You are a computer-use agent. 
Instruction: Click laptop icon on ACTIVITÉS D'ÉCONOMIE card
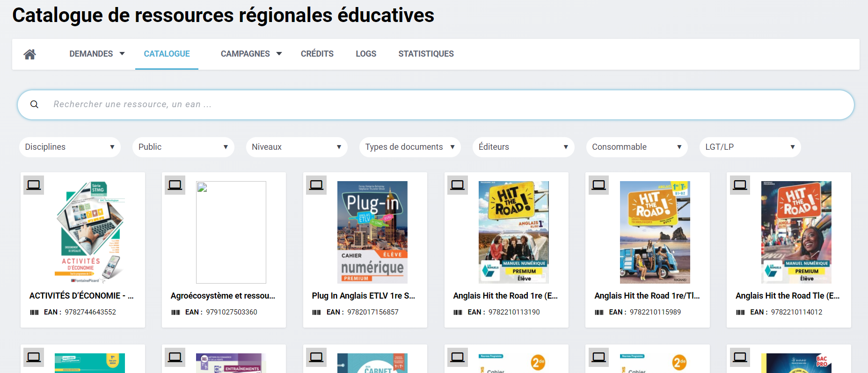click(x=34, y=185)
